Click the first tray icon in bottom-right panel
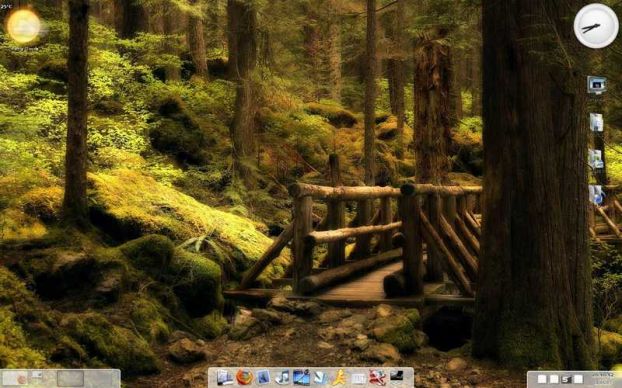The height and width of the screenshot is (388, 622). click(x=542, y=380)
